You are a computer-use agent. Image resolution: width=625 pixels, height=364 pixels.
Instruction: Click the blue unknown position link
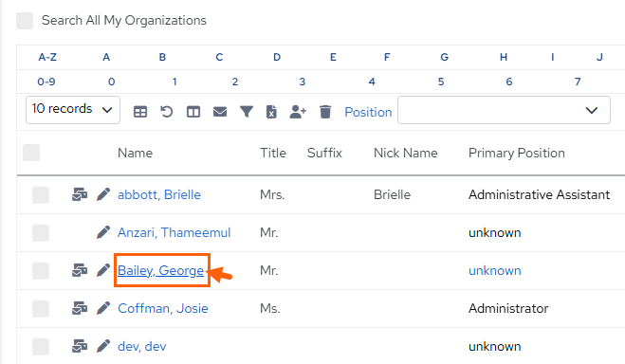point(495,270)
